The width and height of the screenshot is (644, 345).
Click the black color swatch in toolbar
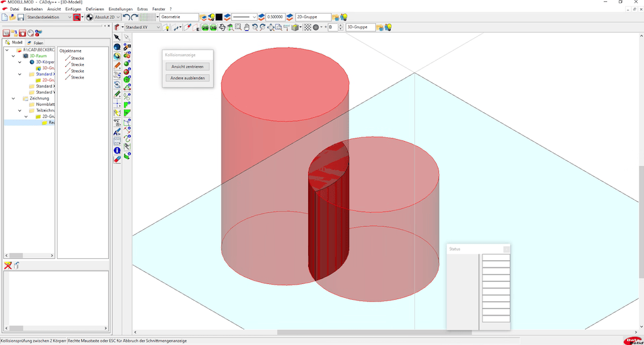(x=219, y=17)
